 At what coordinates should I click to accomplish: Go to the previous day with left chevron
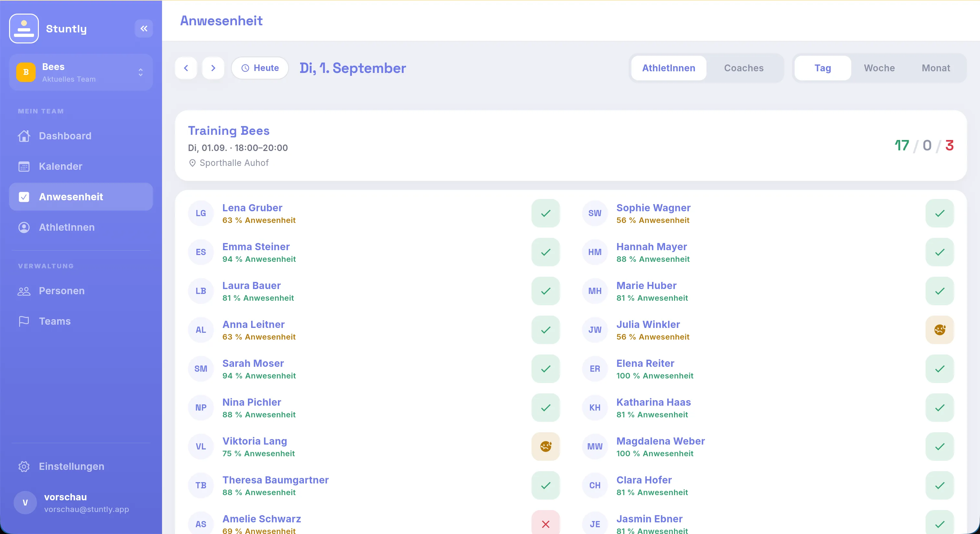(x=186, y=68)
